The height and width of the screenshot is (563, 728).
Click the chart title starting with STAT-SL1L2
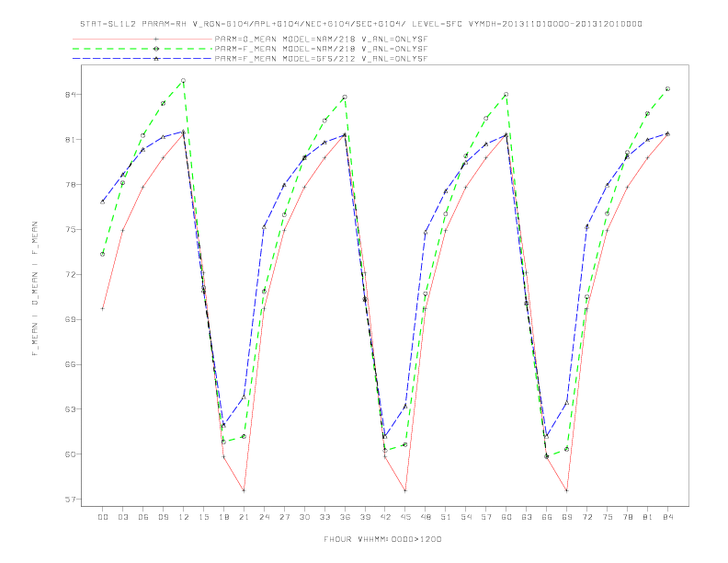click(361, 24)
